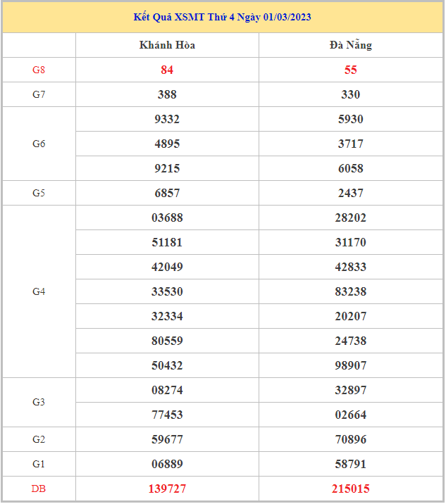Click the G6 row label
The image size is (446, 504).
coord(39,144)
